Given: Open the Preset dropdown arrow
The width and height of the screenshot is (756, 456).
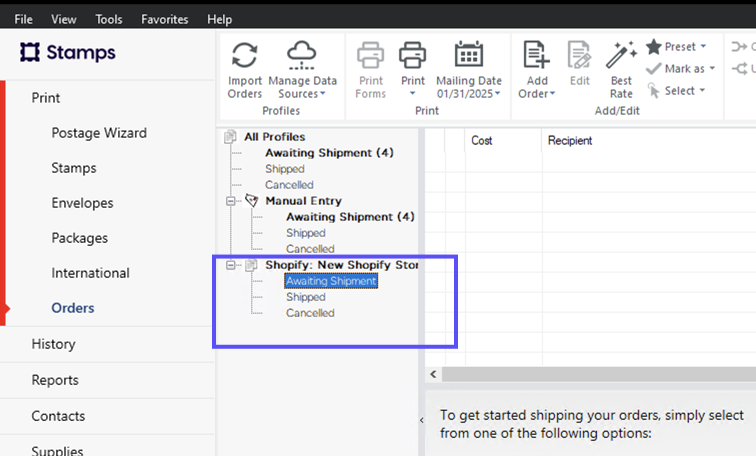Looking at the screenshot, I should click(x=703, y=46).
